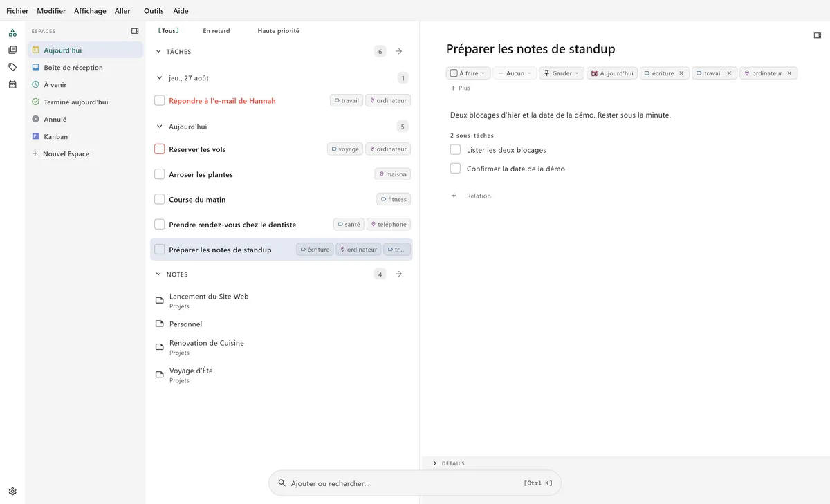Image resolution: width=830 pixels, height=504 pixels.
Task: Switch to the Haute priorité filter tab
Action: coord(279,31)
